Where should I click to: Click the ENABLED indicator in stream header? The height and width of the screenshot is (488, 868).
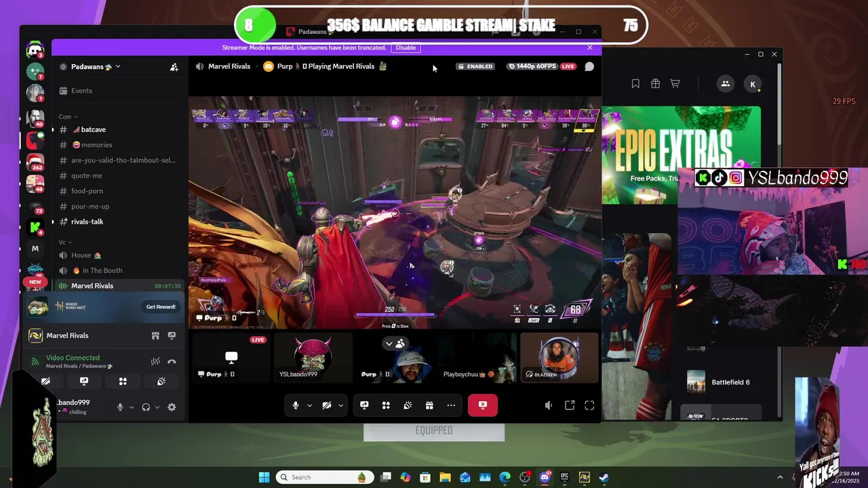475,66
